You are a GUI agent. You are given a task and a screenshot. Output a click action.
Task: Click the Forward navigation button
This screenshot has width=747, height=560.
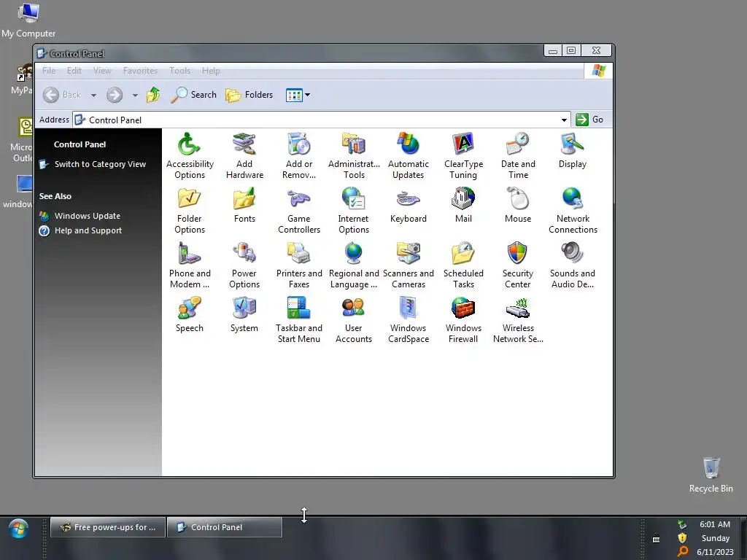(115, 95)
